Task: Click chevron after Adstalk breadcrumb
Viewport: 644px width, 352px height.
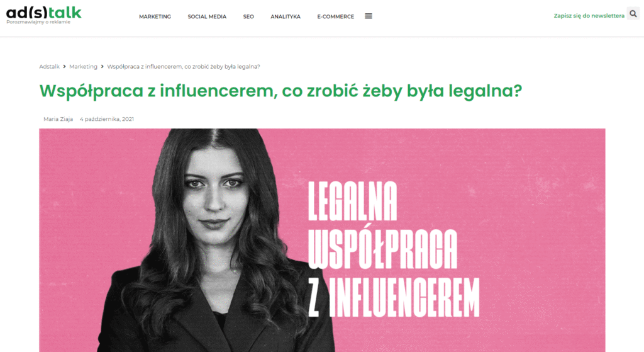Action: pos(65,67)
